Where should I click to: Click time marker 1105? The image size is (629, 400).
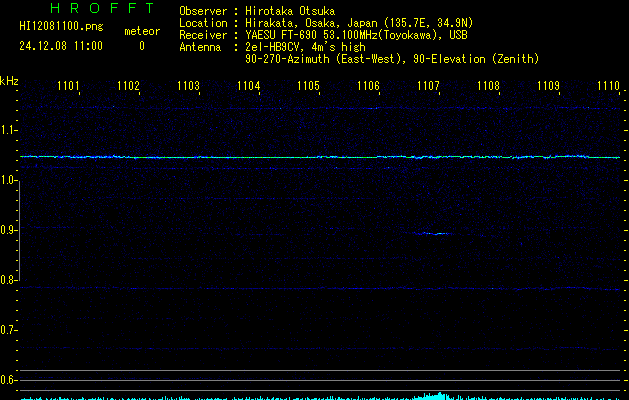(308, 86)
